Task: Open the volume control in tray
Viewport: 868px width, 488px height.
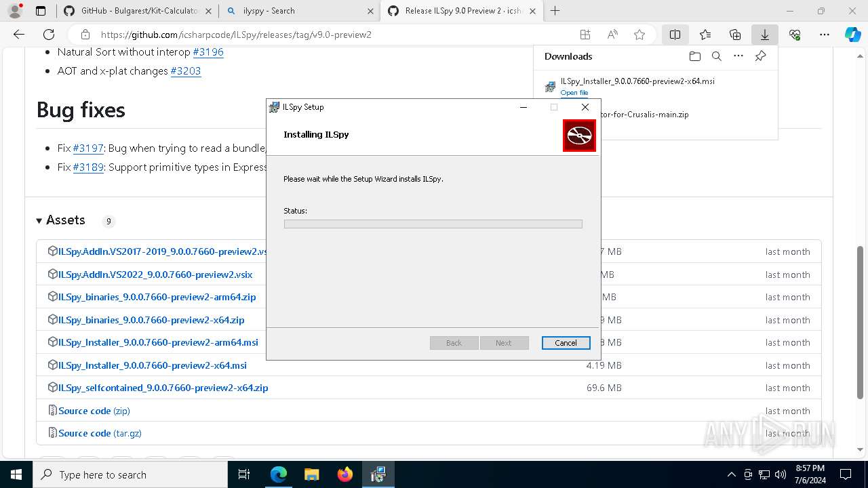Action: 780,474
